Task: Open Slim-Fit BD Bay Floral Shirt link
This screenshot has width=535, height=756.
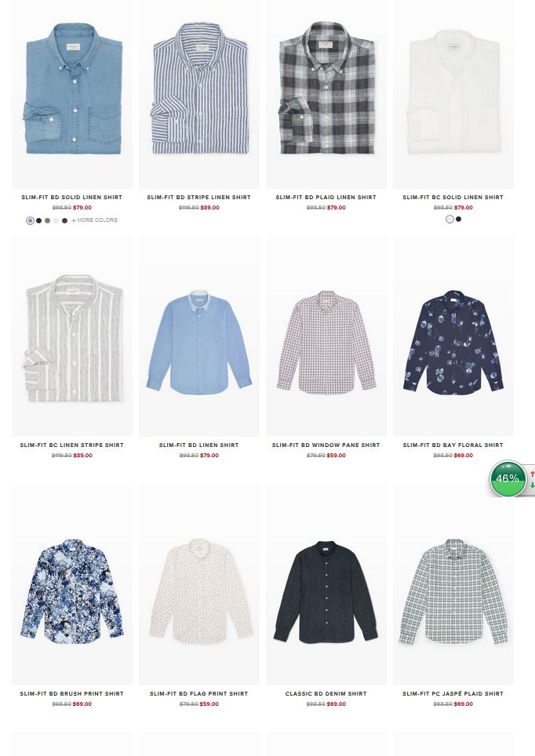Action: (453, 445)
